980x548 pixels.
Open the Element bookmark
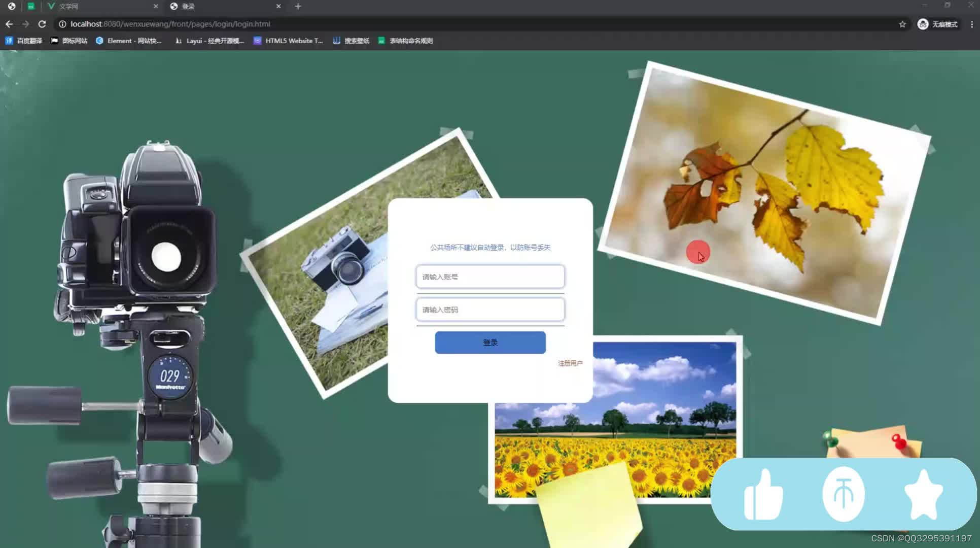[x=129, y=41]
